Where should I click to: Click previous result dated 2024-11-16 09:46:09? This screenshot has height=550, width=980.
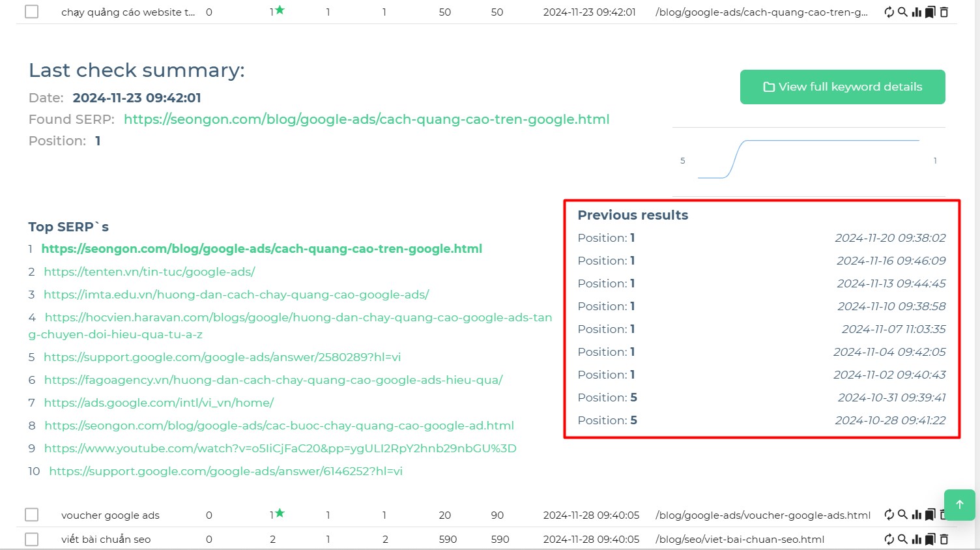coord(761,261)
